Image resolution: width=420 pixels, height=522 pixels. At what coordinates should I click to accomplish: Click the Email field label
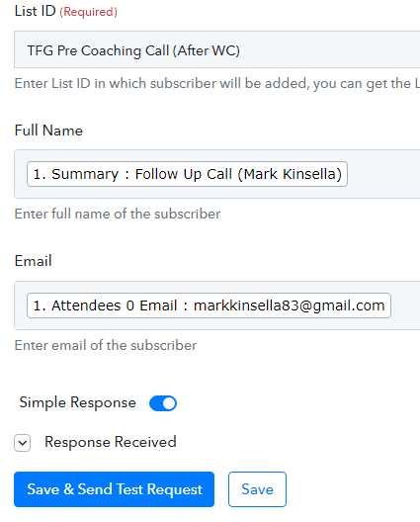[x=34, y=261]
